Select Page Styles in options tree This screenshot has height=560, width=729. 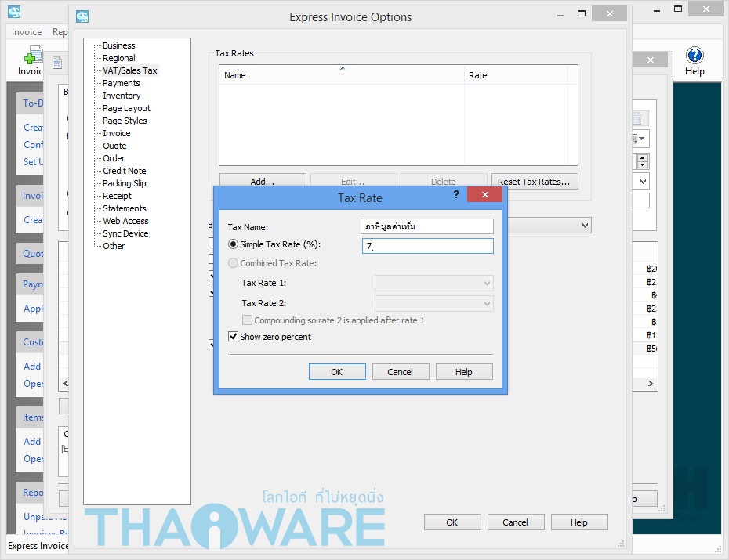[x=125, y=121]
